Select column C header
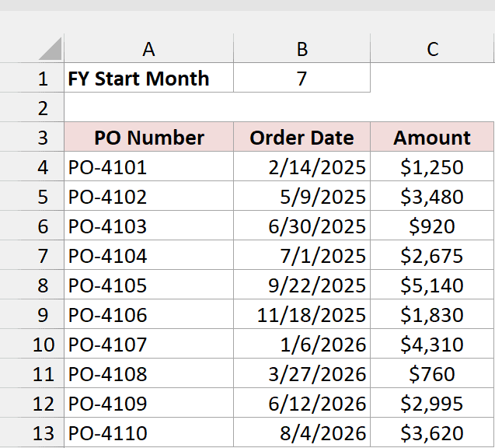The height and width of the screenshot is (448, 495). point(432,49)
